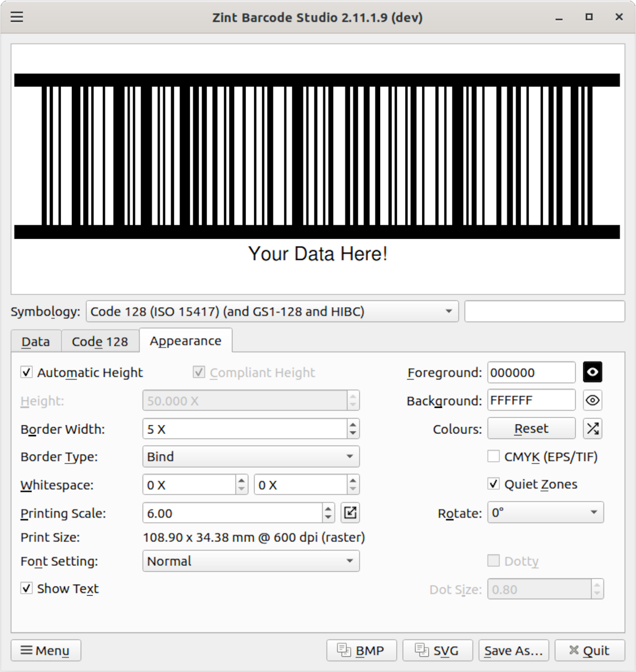Click the Foreground hex colour field

531,372
